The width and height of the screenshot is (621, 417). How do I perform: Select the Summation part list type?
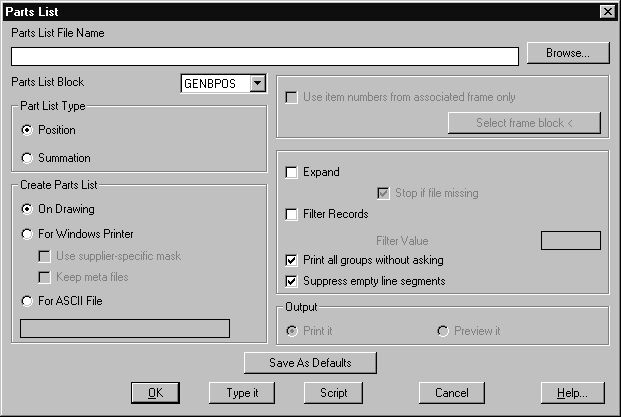point(27,158)
